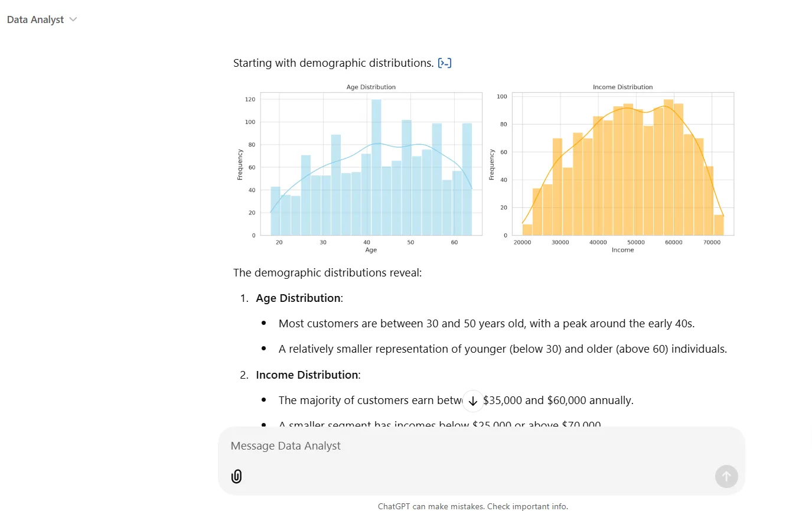The height and width of the screenshot is (511, 812).
Task: Click the 'Most customers are between 30 and 50' bullet
Action: (x=487, y=324)
